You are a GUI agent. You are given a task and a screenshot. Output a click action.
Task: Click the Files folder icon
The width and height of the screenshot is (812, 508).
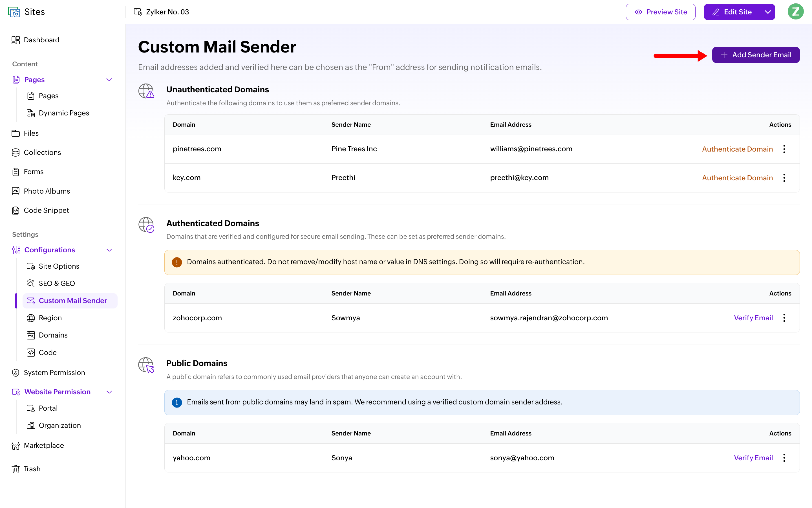click(16, 133)
